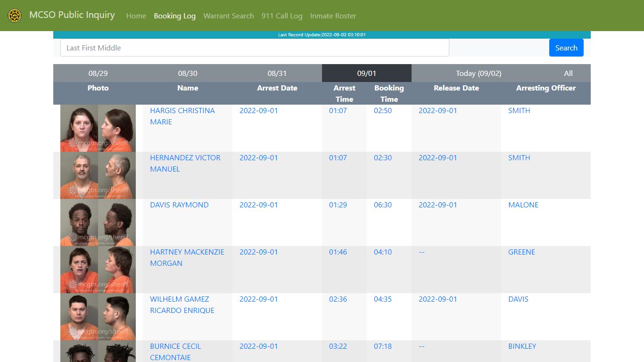Open the MCSO Public Inquiry home title
The image size is (644, 362).
coord(72,15)
